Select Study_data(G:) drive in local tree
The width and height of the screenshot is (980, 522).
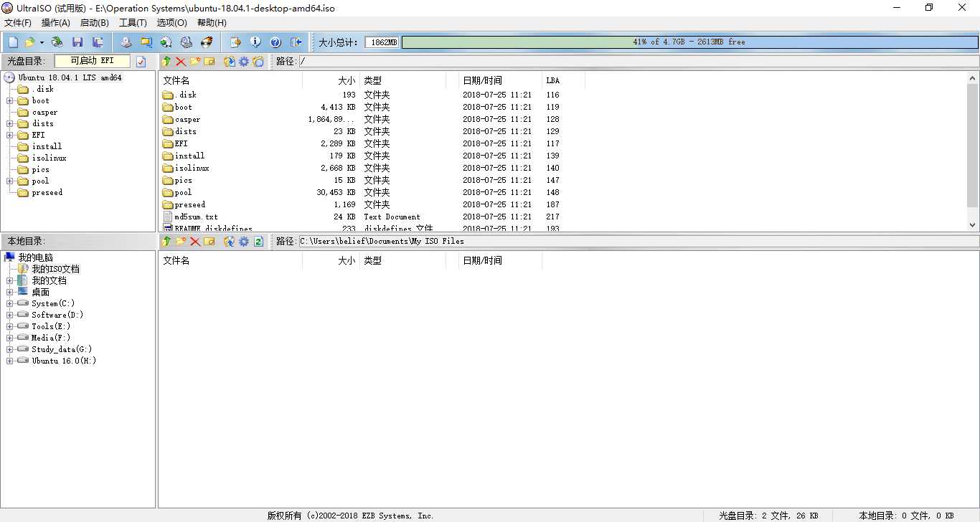coord(62,350)
